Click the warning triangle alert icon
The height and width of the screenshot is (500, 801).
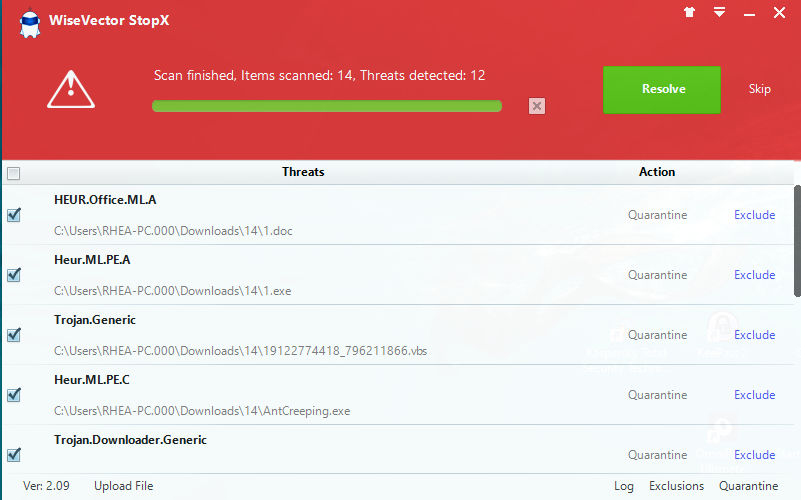[x=71, y=89]
